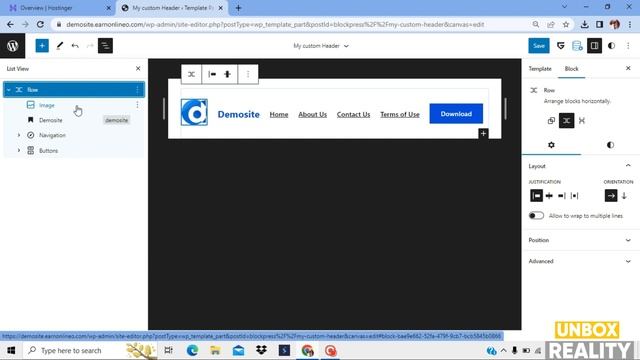Open Microsoft Edge from taskbar
Image resolution: width=640 pixels, height=360 pixels.
192,350
